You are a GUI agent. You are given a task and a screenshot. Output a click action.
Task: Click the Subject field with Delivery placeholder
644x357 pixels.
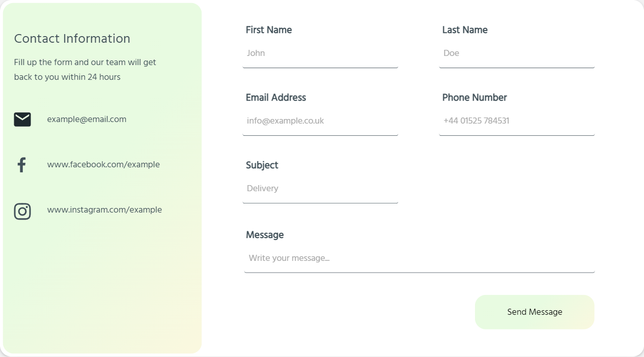[320, 189]
